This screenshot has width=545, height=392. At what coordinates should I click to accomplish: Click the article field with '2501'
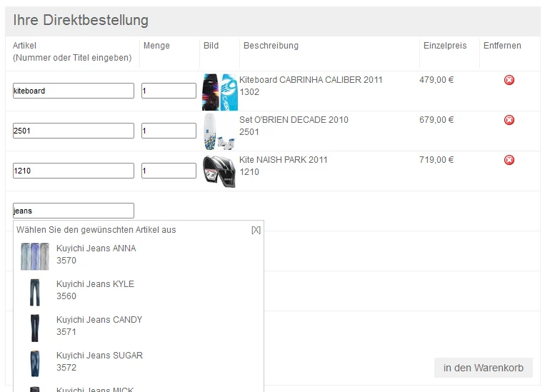click(x=73, y=131)
